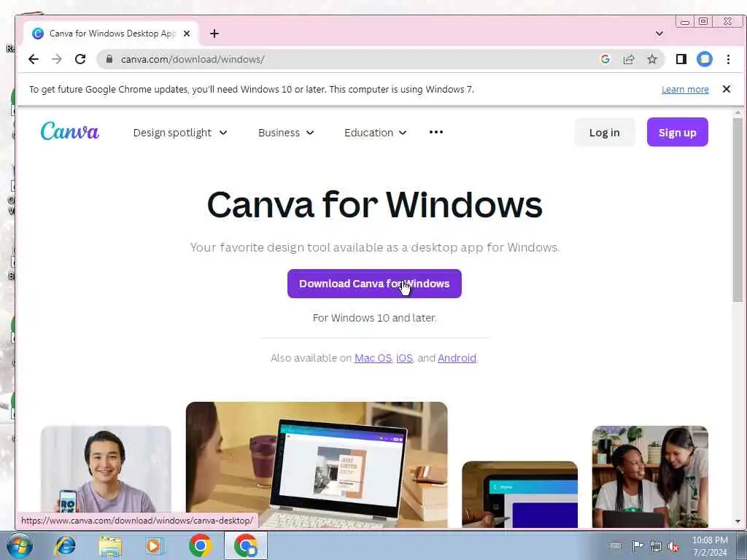
Task: Expand the Design spotlight menu
Action: pyautogui.click(x=180, y=133)
